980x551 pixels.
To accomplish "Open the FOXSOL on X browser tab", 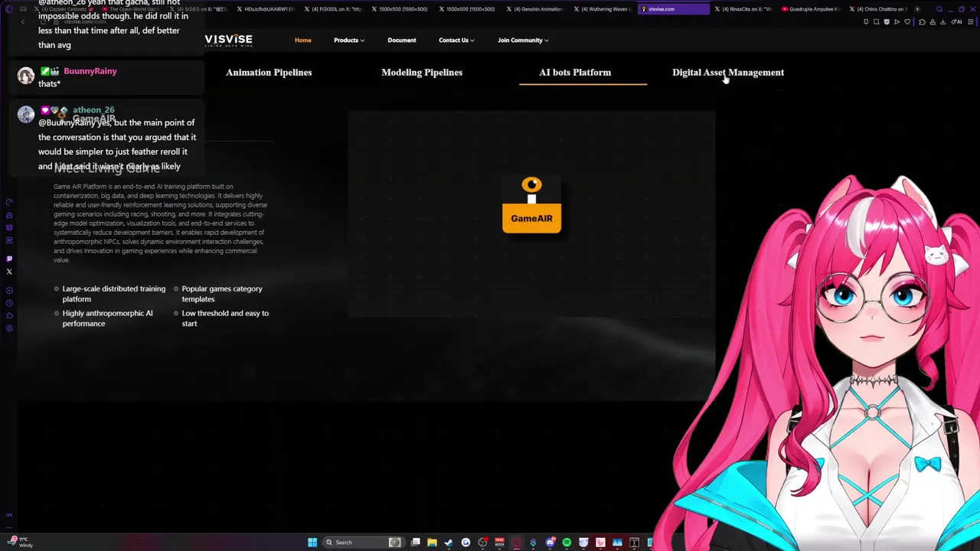I will pos(333,9).
